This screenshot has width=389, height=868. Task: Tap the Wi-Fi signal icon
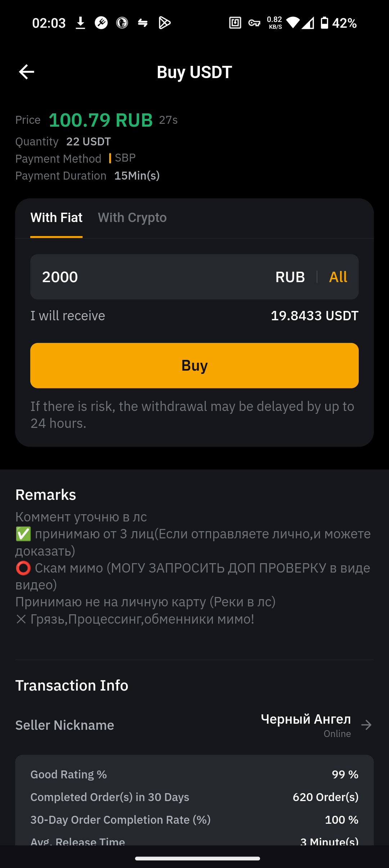click(x=293, y=23)
